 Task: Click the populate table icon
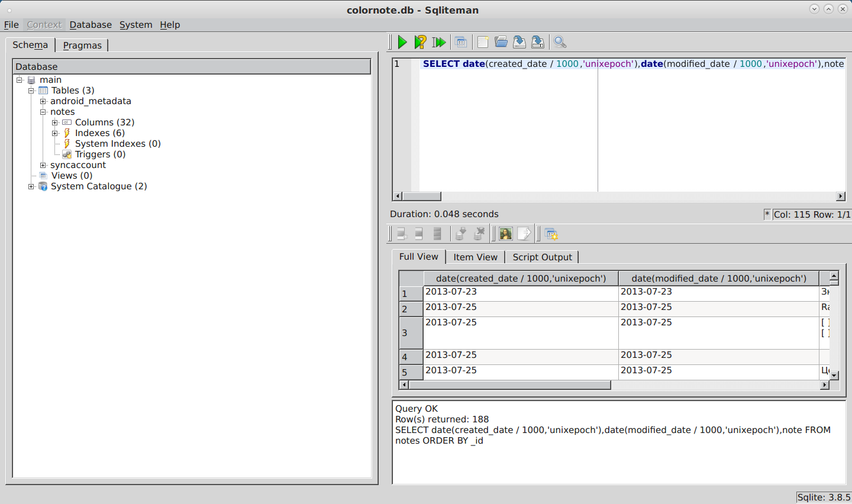coord(551,234)
